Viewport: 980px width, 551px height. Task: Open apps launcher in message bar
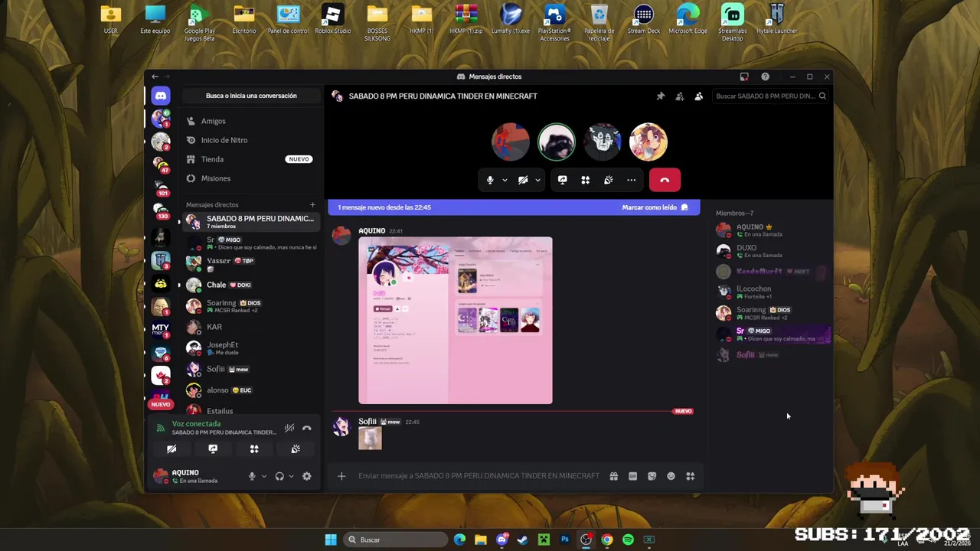(x=690, y=476)
